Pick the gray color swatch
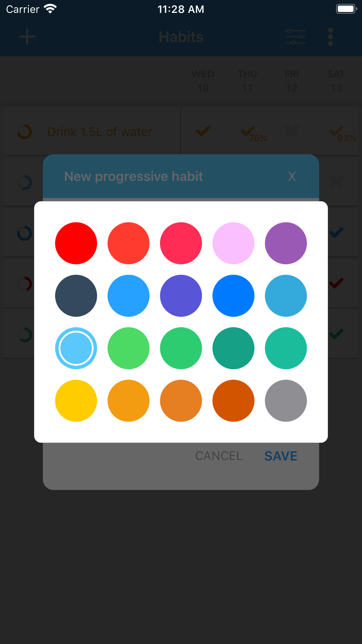The width and height of the screenshot is (362, 644). tap(286, 401)
